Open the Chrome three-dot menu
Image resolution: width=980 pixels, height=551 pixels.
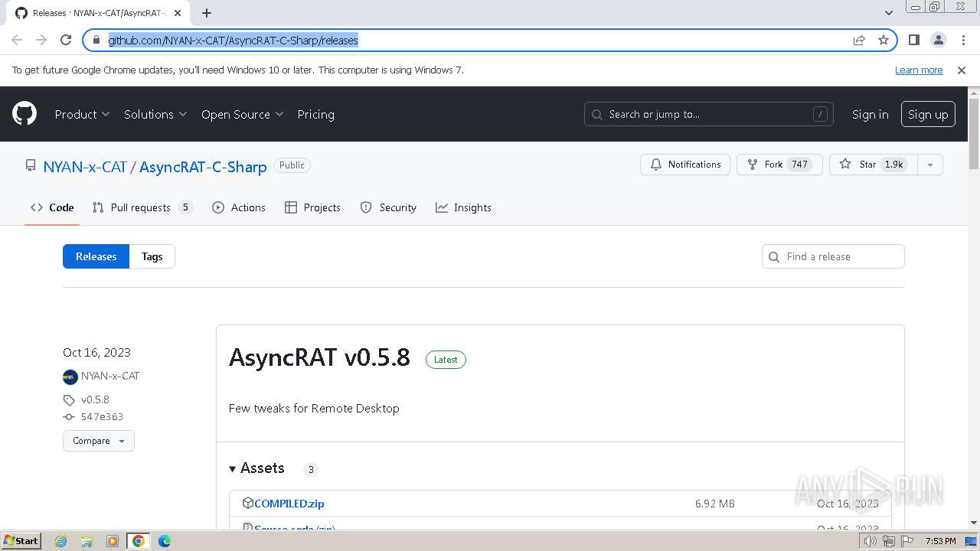pos(962,40)
